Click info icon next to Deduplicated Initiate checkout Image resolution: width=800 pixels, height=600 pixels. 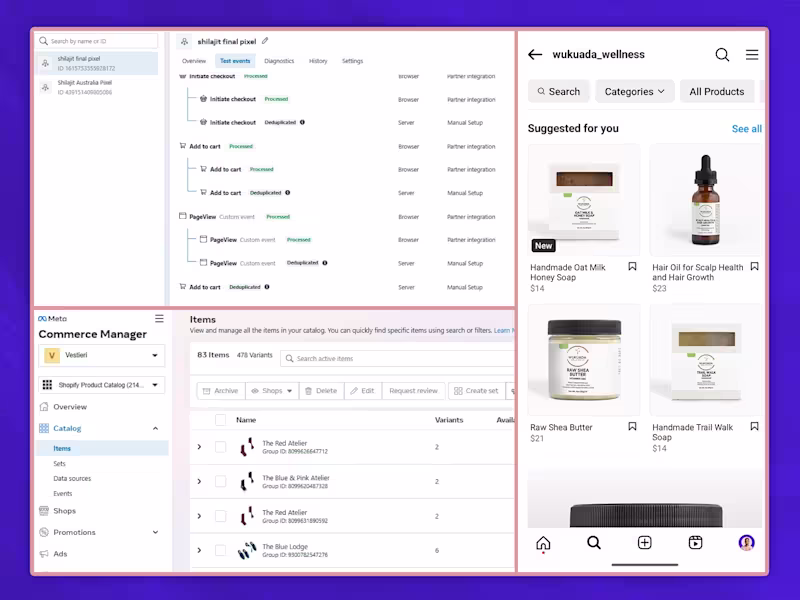[x=302, y=122]
